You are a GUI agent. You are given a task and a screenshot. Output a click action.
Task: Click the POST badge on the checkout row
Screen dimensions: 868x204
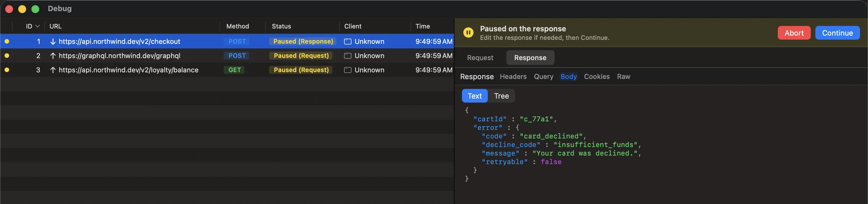point(237,41)
